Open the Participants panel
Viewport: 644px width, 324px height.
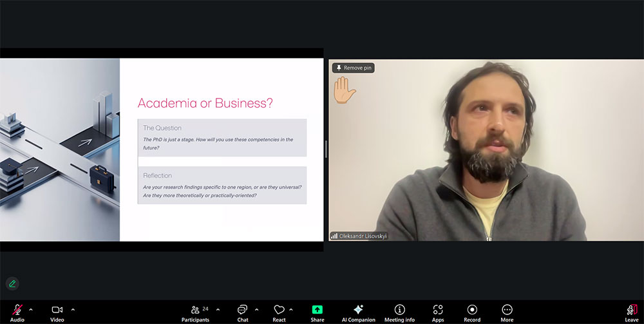[x=195, y=310]
